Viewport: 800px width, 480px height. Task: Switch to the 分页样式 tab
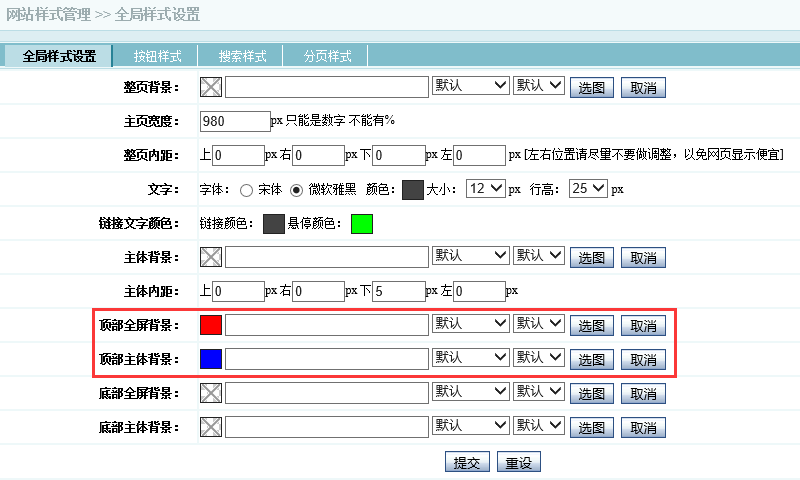click(327, 56)
